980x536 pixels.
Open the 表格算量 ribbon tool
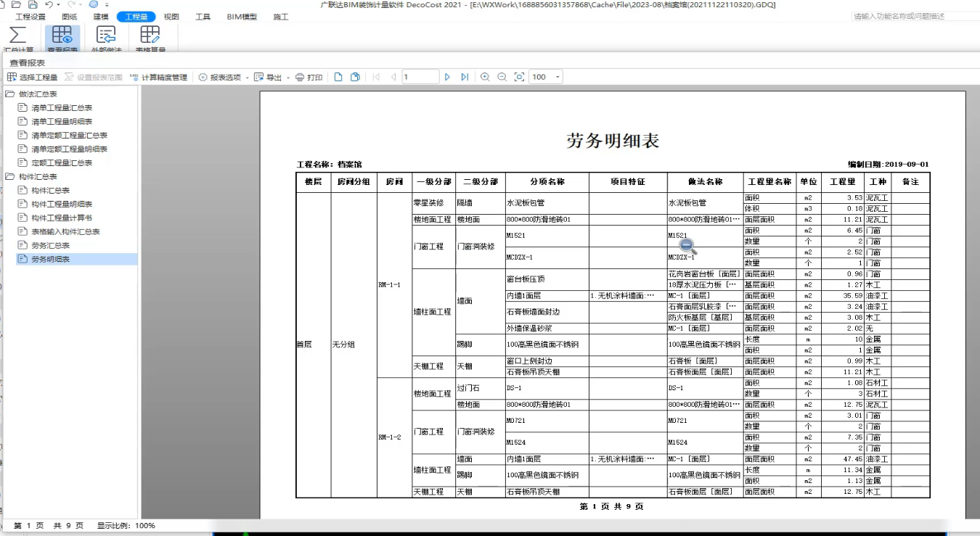pos(150,36)
